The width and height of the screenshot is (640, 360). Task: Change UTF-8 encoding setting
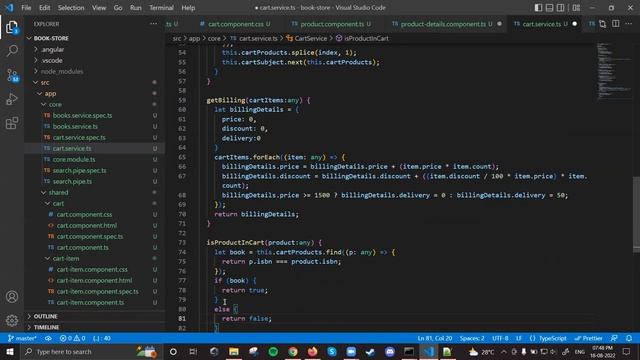click(x=500, y=338)
